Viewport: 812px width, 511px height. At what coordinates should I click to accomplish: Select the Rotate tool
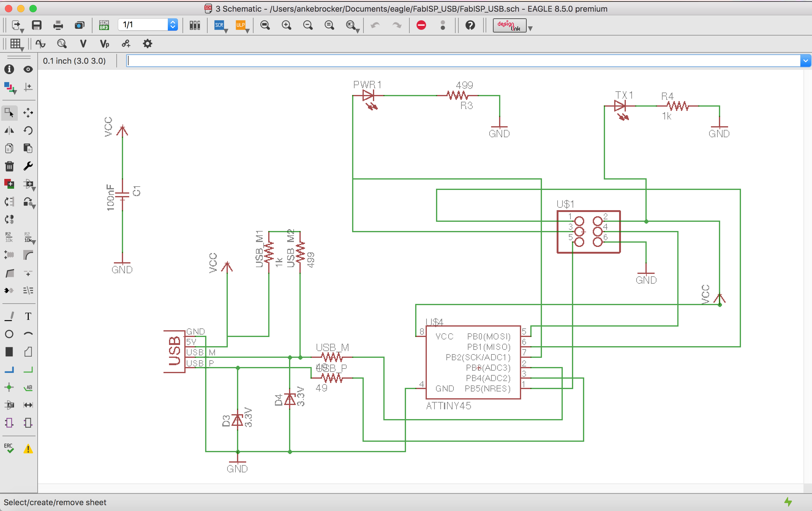(x=28, y=131)
